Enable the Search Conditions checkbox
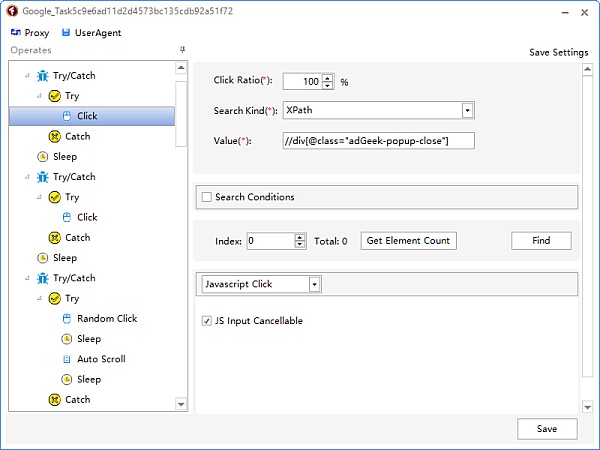The width and height of the screenshot is (600, 450). [x=207, y=197]
